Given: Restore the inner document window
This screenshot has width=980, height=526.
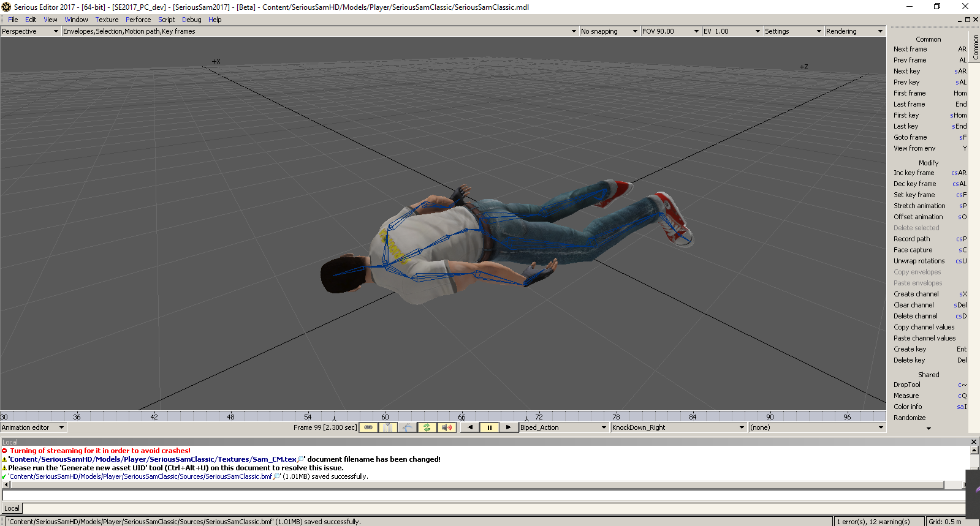Looking at the screenshot, I should click(x=968, y=20).
